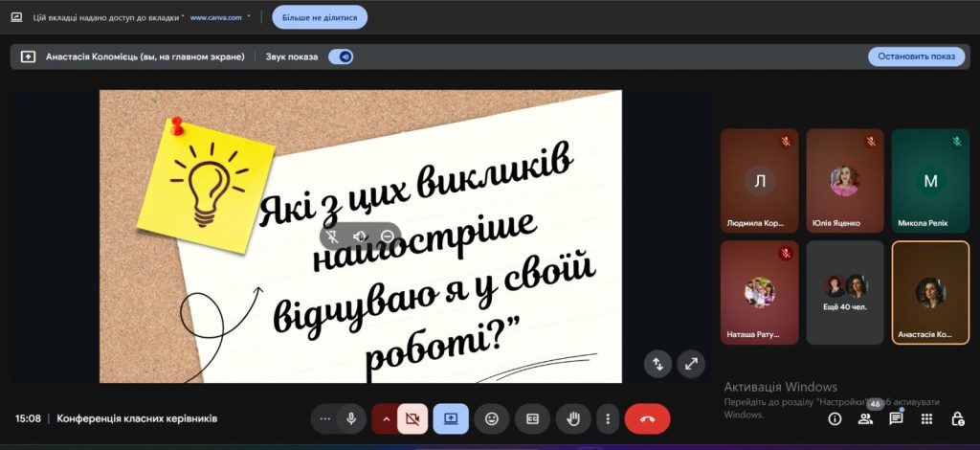Image resolution: width=980 pixels, height=450 pixels.
Task: Open host controls lock icon
Action: pos(957,418)
